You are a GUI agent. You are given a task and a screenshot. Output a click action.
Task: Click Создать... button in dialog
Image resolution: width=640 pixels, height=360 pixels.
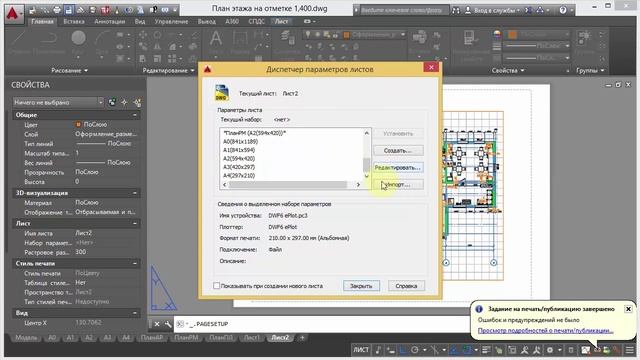coord(398,151)
